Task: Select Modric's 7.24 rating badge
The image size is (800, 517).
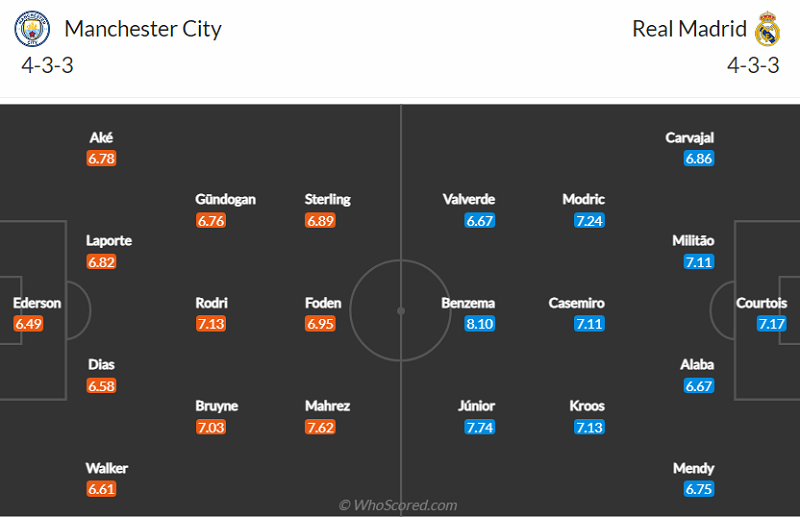Action: 589,220
